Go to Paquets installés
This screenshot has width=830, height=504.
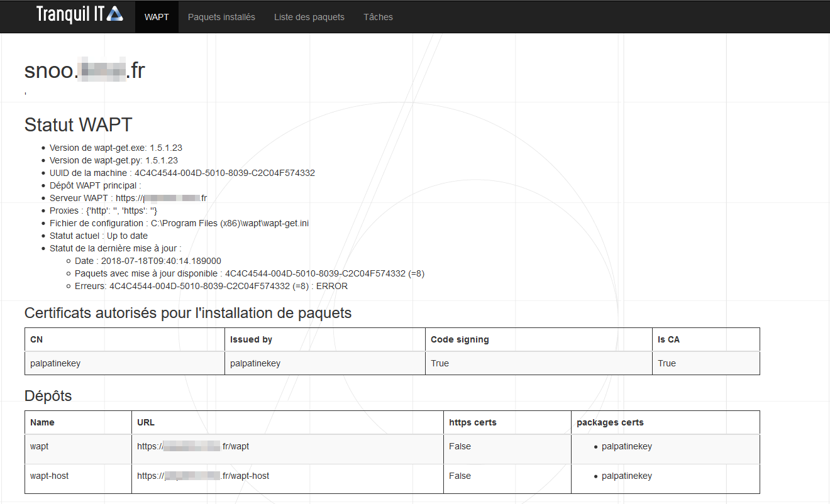pos(221,17)
